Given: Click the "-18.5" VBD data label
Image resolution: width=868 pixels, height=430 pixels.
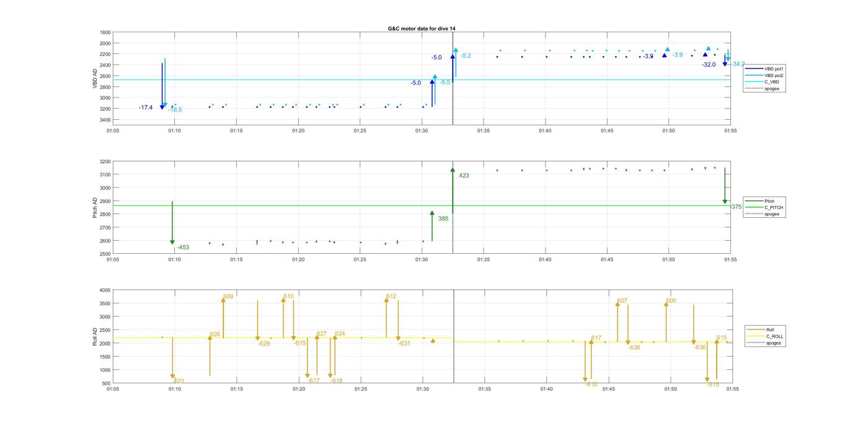Looking at the screenshot, I should pos(175,110).
